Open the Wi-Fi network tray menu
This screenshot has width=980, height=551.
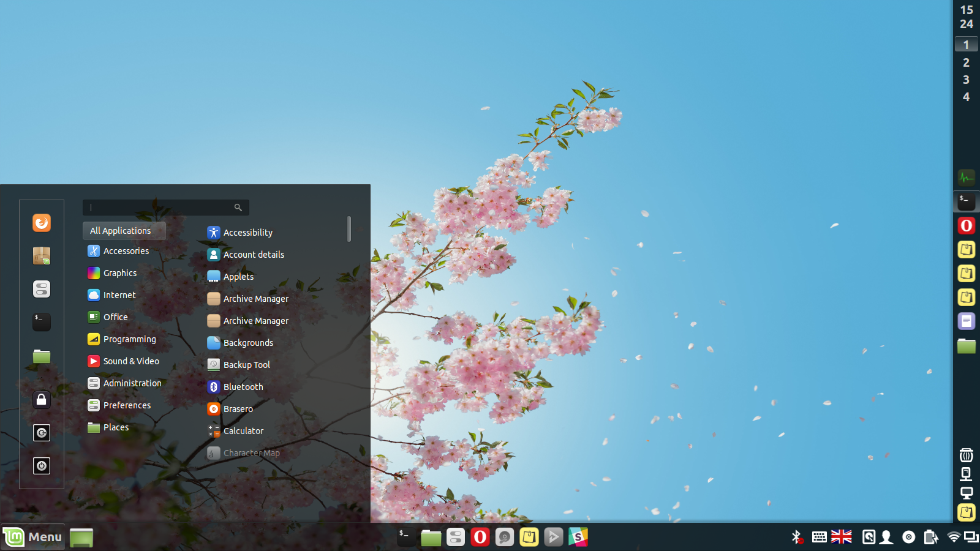(x=954, y=538)
